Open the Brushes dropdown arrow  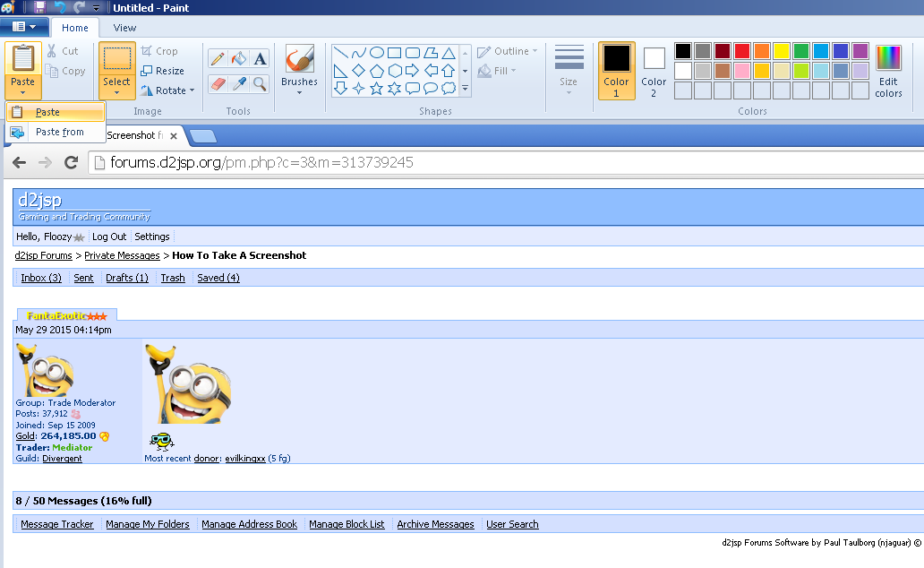(x=299, y=92)
